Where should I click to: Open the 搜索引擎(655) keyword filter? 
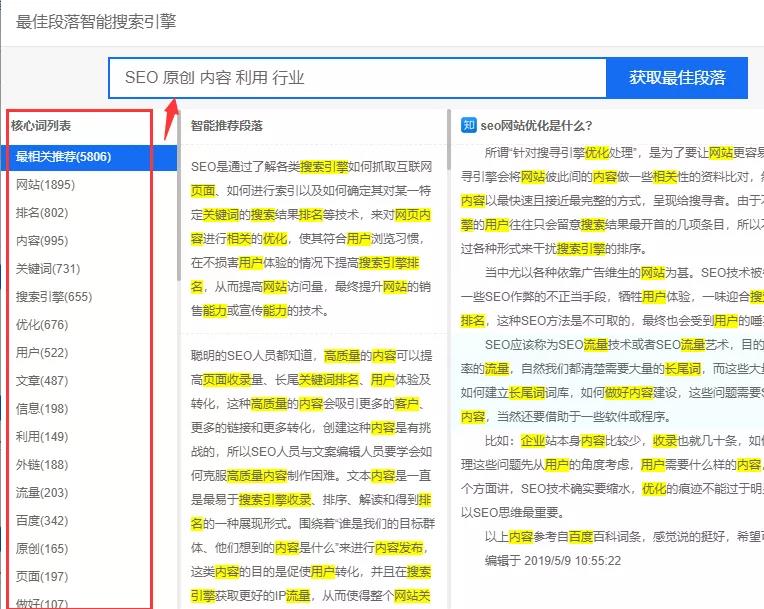(x=54, y=296)
